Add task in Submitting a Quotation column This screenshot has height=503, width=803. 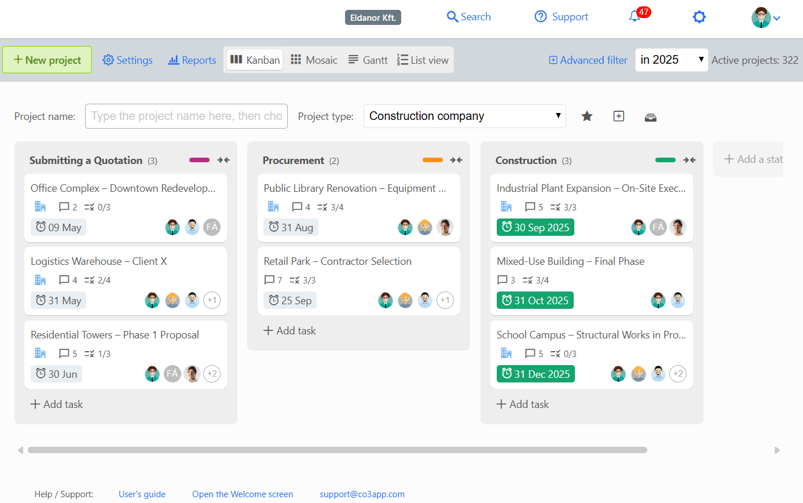[56, 404]
